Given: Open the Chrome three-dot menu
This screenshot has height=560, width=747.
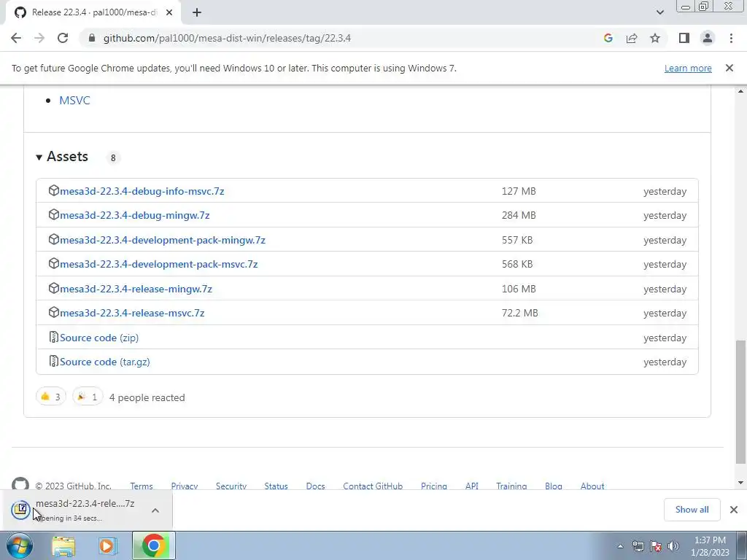Looking at the screenshot, I should [731, 38].
